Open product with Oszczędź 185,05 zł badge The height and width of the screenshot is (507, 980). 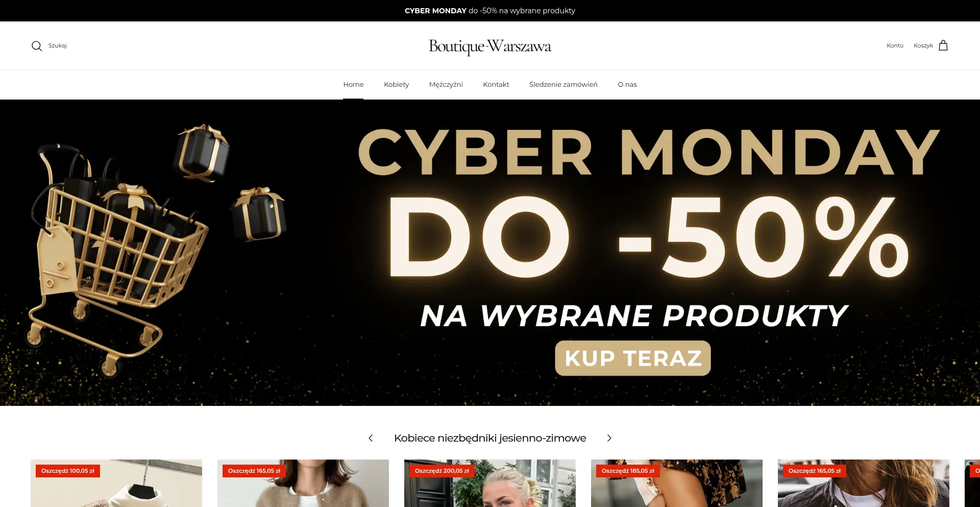[x=677, y=483]
